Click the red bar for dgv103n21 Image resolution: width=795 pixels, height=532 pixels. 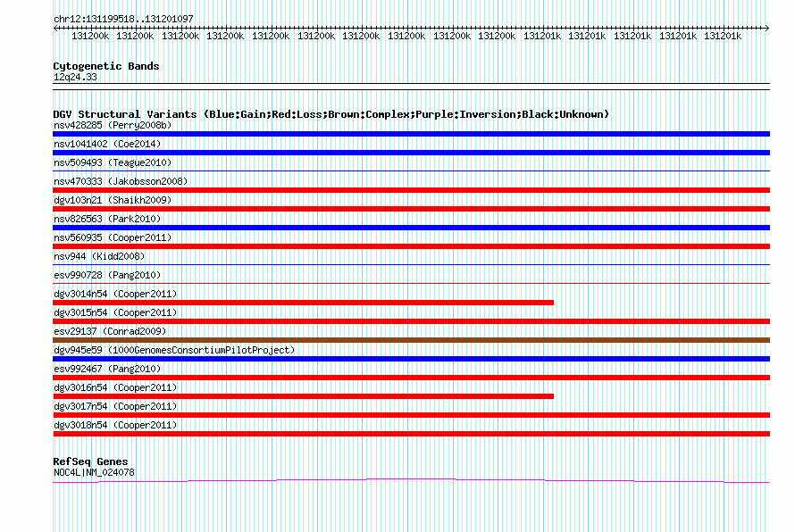click(411, 209)
